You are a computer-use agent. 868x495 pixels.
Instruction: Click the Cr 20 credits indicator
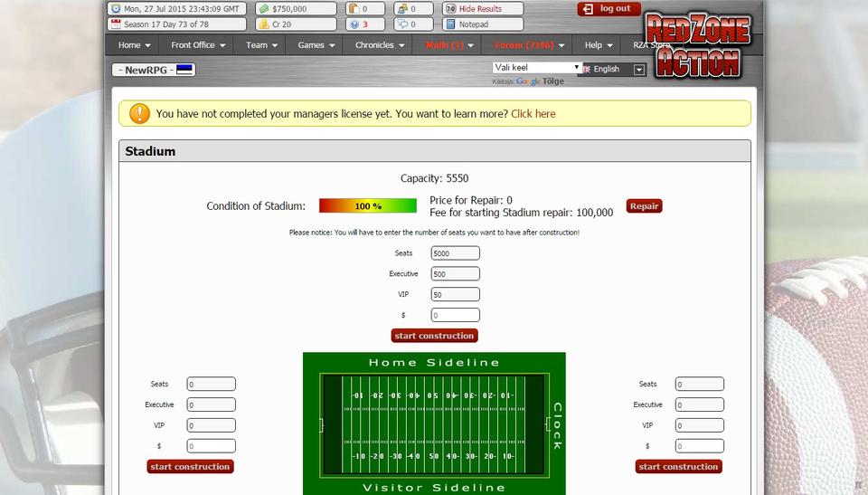(x=295, y=24)
